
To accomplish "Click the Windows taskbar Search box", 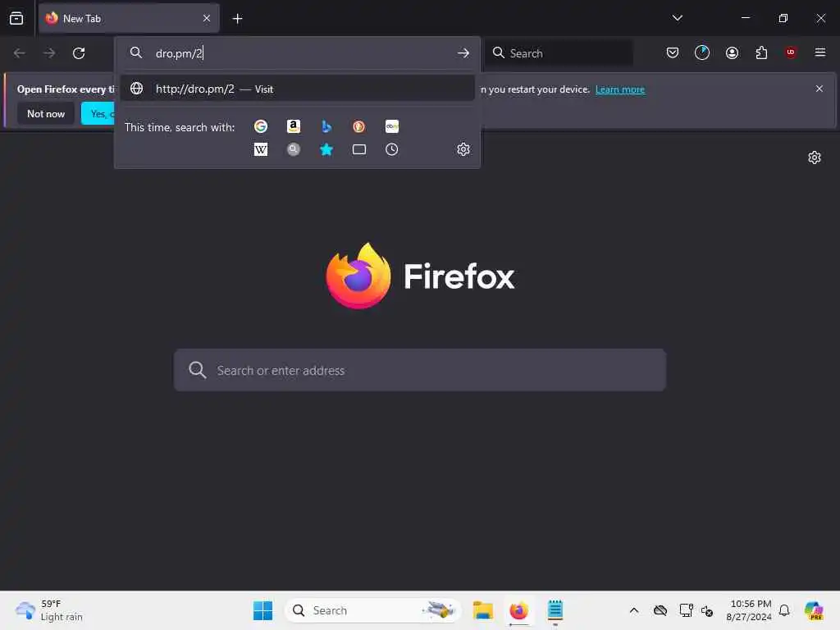I will tap(373, 610).
